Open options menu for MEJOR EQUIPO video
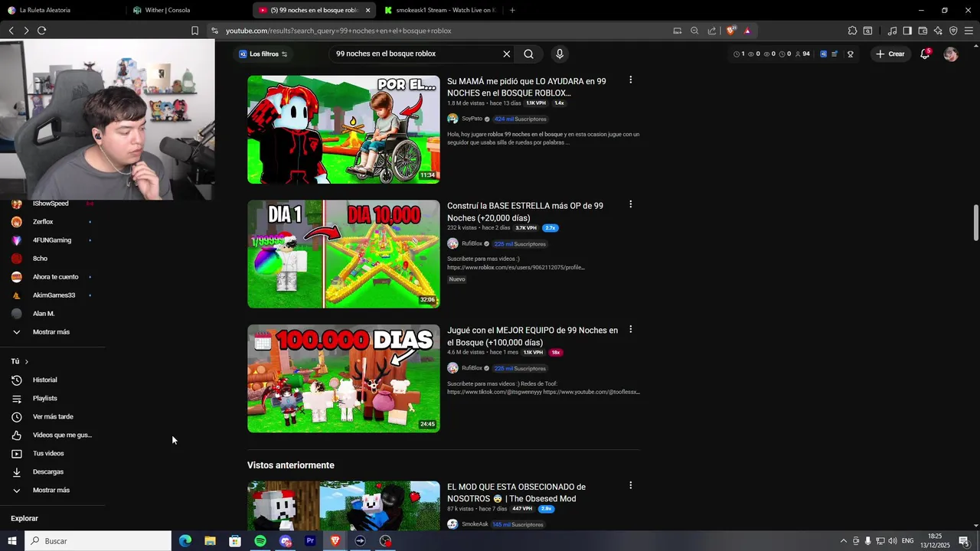 click(630, 329)
